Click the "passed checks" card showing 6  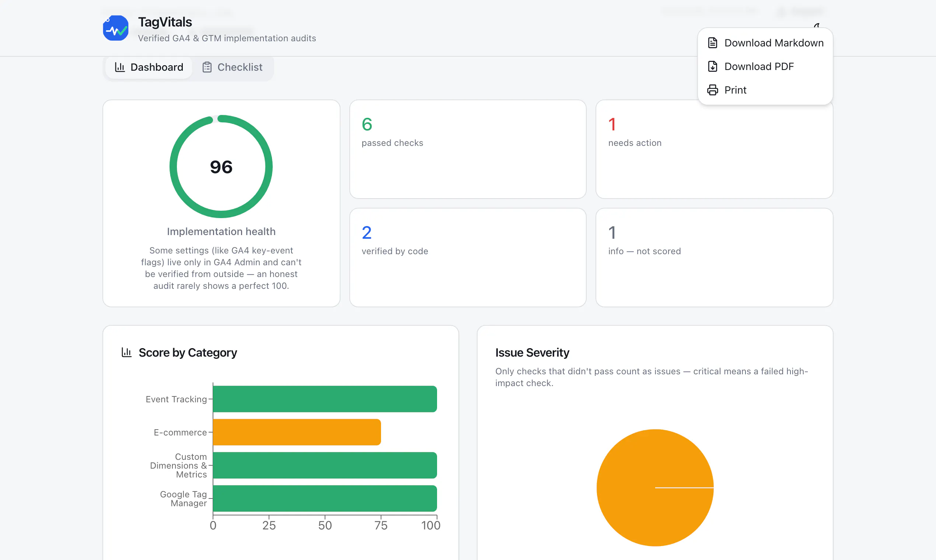point(468,149)
